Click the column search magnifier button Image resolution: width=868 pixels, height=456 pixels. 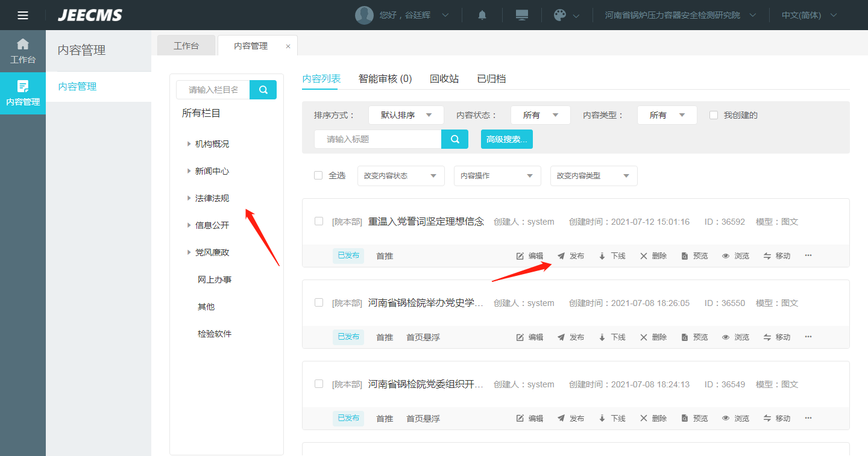click(x=263, y=90)
